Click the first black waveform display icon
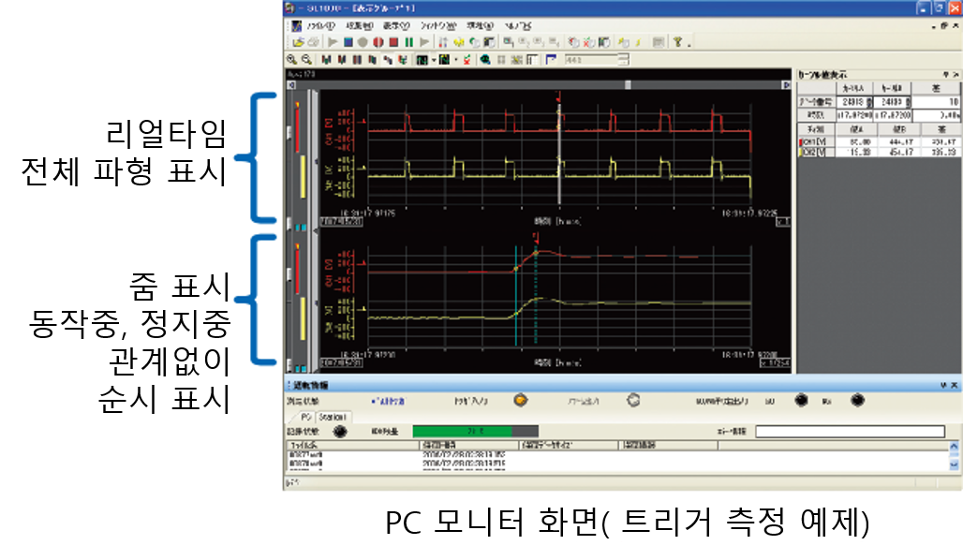The height and width of the screenshot is (560, 963). [x=422, y=60]
